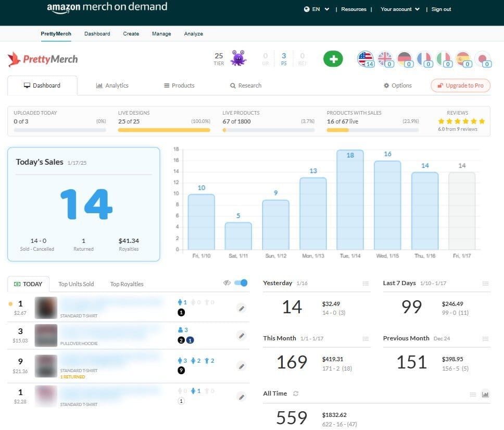The width and height of the screenshot is (504, 430).
Task: Click the $41.34 royalties value
Action: [x=129, y=241]
